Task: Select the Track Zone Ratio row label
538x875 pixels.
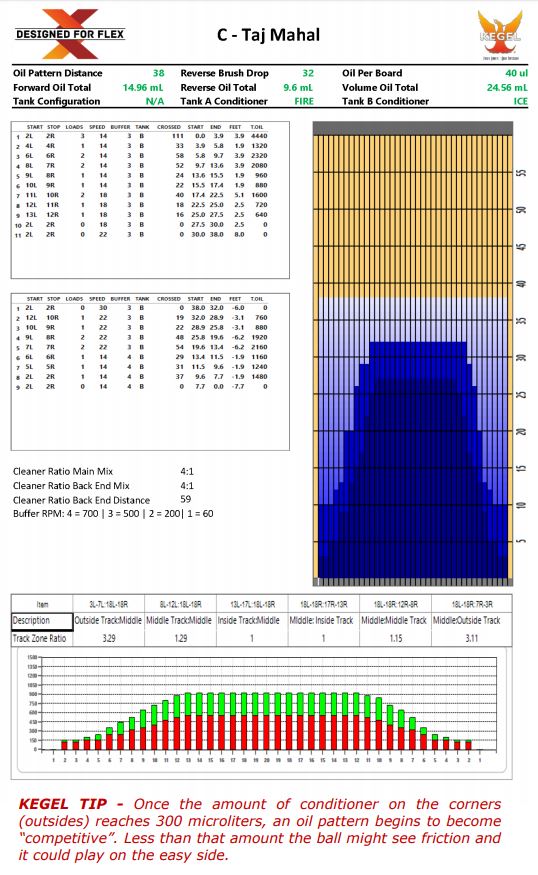Action: (40, 638)
